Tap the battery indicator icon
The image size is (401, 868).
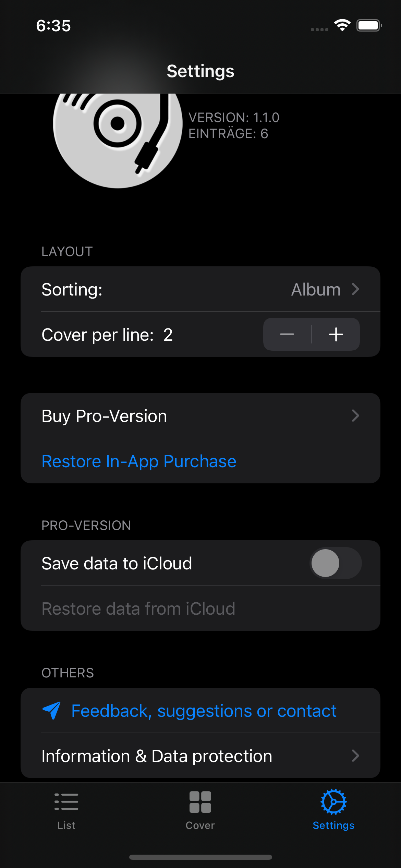pyautogui.click(x=369, y=25)
